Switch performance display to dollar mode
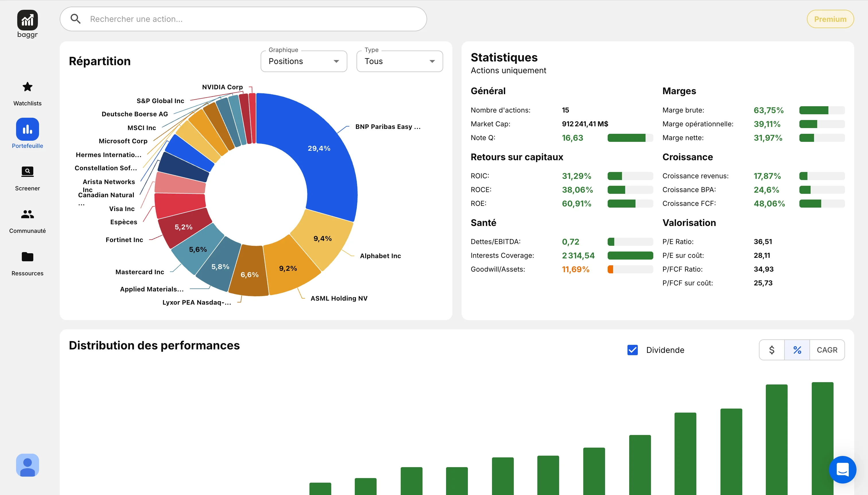 [772, 350]
